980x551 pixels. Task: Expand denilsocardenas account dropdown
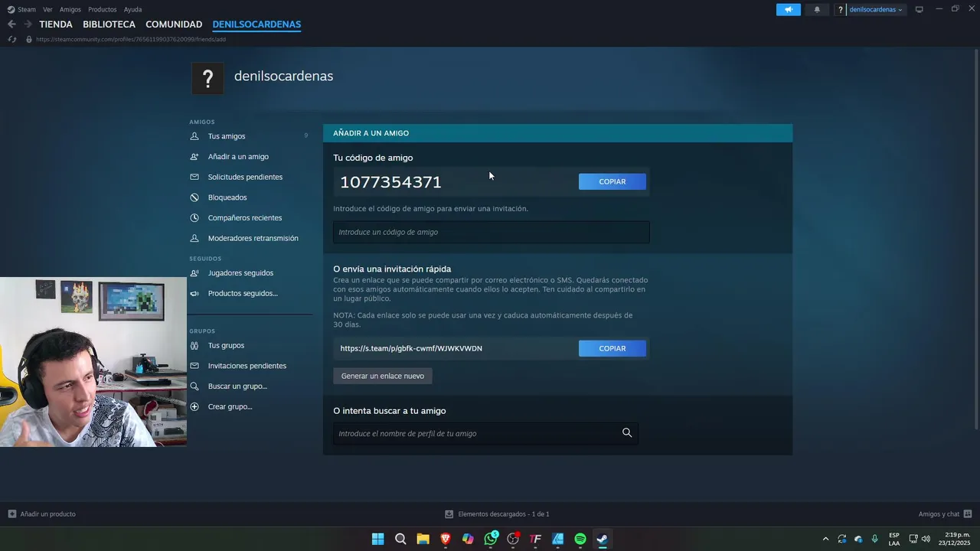[x=876, y=9]
